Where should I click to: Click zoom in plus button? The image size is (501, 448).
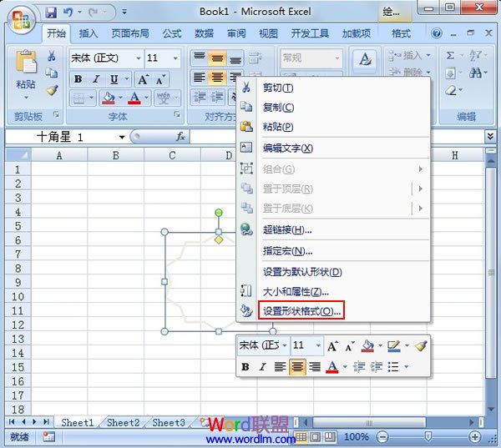pyautogui.click(x=475, y=437)
